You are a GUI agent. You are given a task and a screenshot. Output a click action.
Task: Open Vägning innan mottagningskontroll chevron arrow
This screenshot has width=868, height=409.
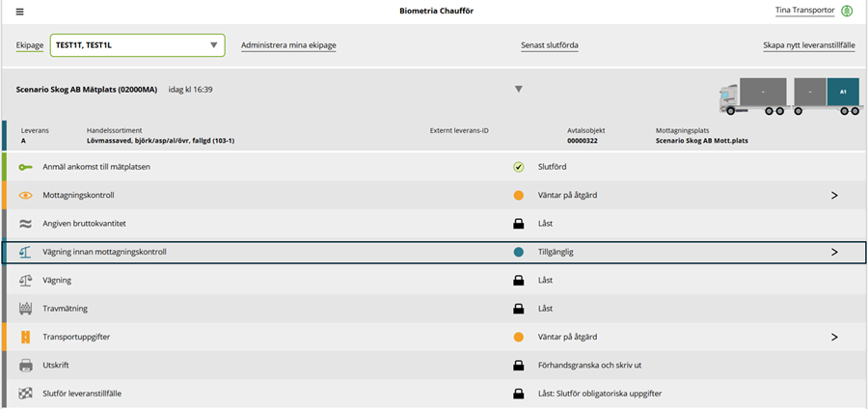pos(835,252)
